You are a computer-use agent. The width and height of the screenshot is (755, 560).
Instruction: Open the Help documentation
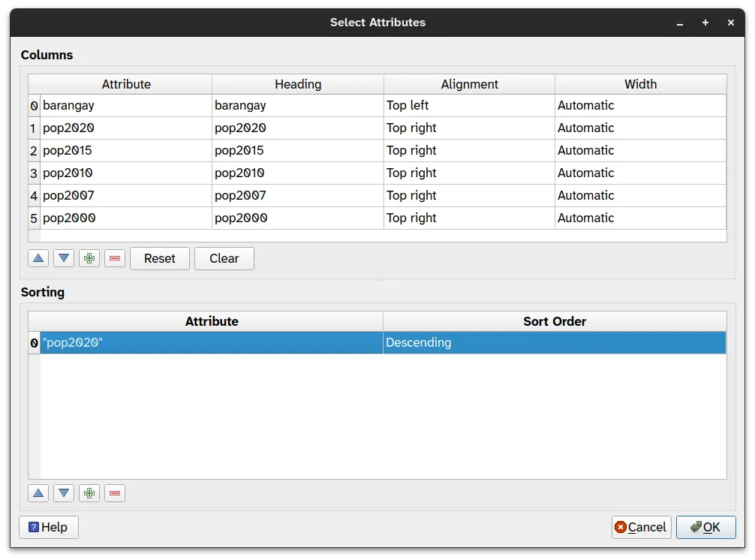click(49, 527)
